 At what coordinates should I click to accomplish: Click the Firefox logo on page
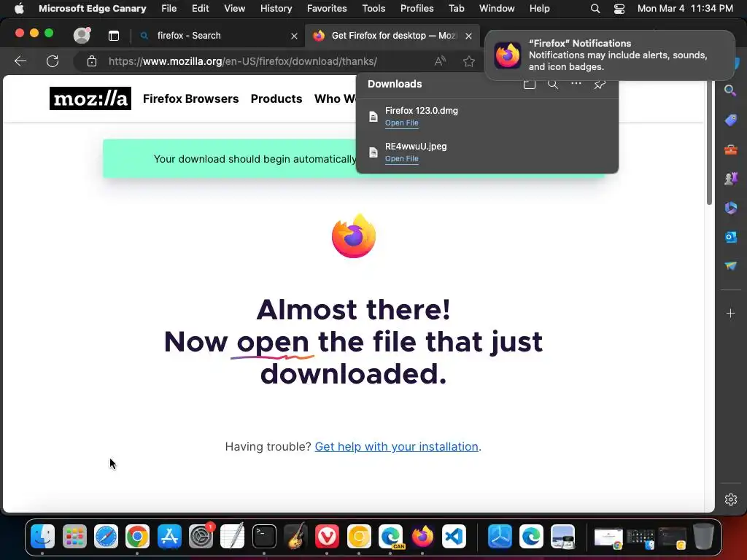(354, 236)
